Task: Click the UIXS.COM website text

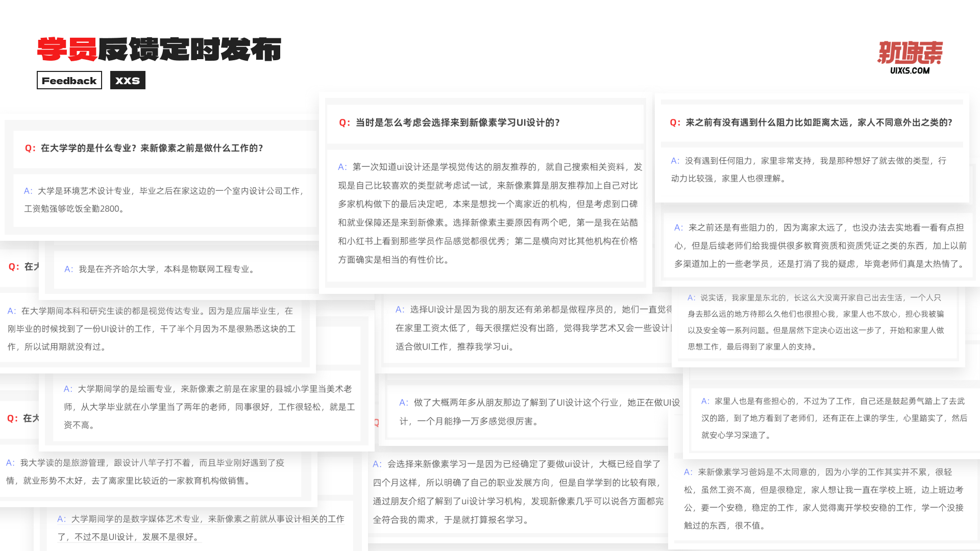Action: click(x=910, y=71)
